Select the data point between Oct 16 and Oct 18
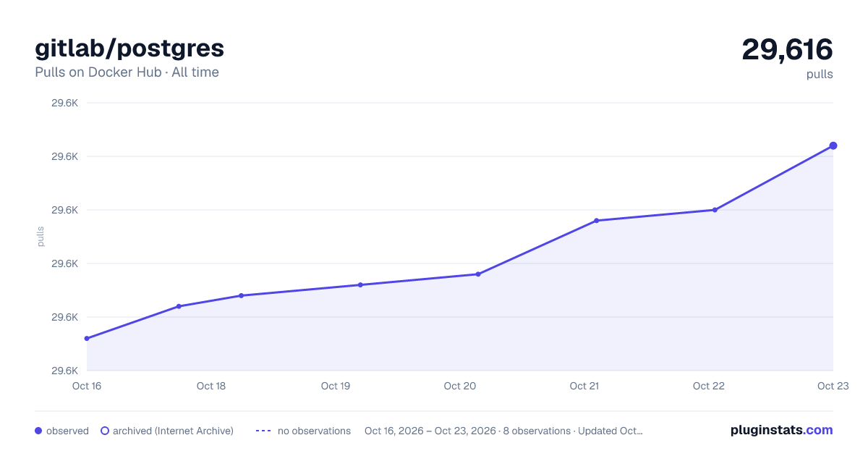 [179, 306]
